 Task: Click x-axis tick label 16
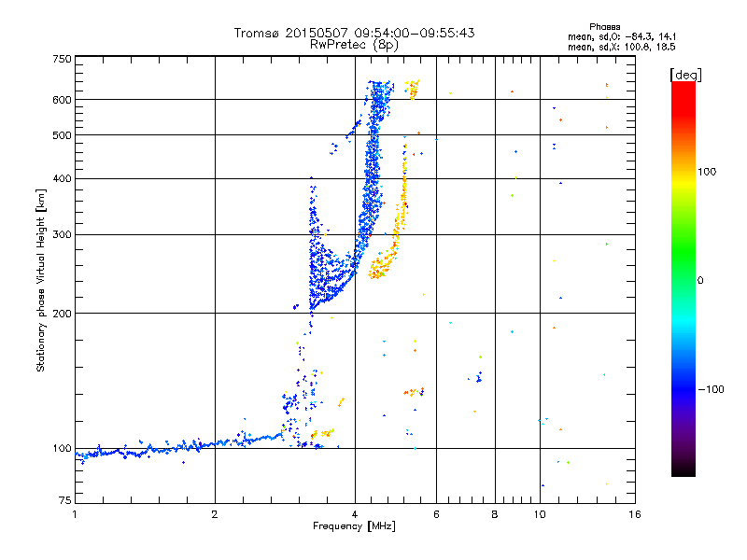635,514
